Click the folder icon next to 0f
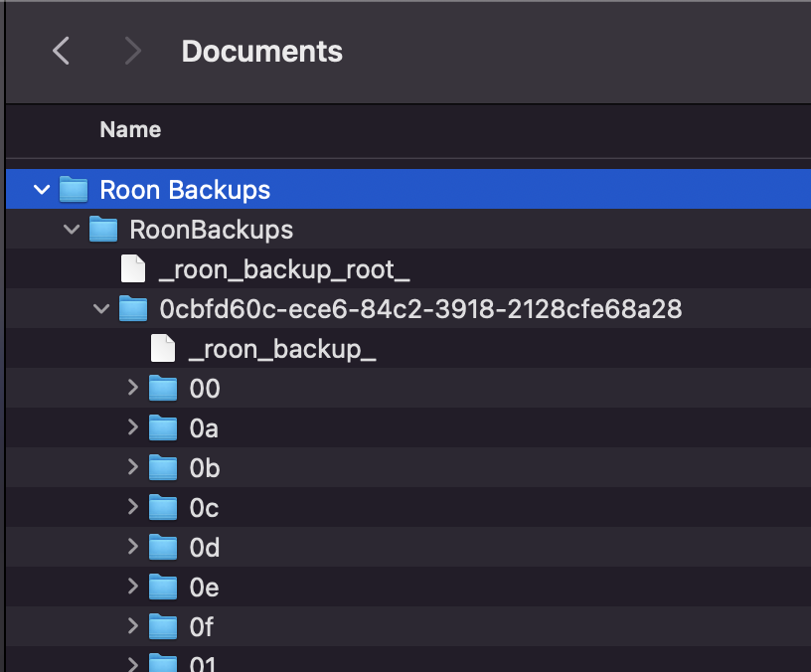 162,626
